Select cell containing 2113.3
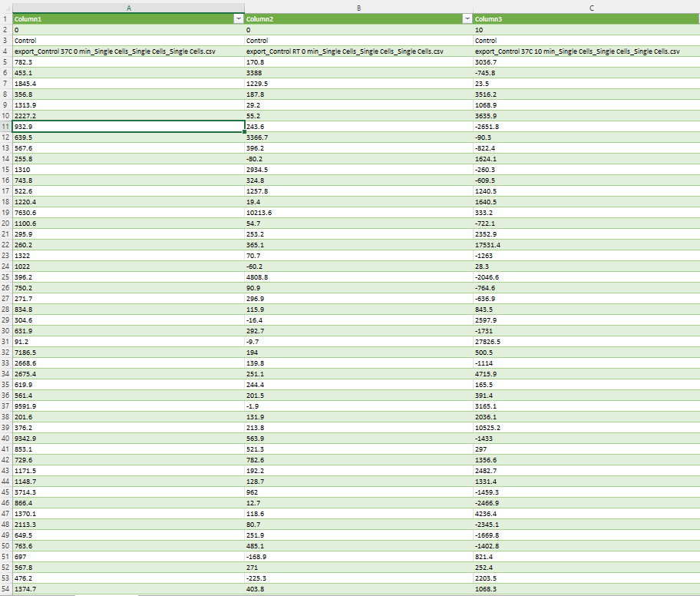Image resolution: width=700 pixels, height=596 pixels. click(129, 525)
